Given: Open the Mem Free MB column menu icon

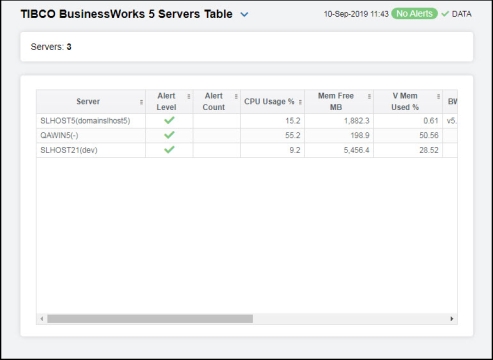Looking at the screenshot, I should (x=369, y=96).
